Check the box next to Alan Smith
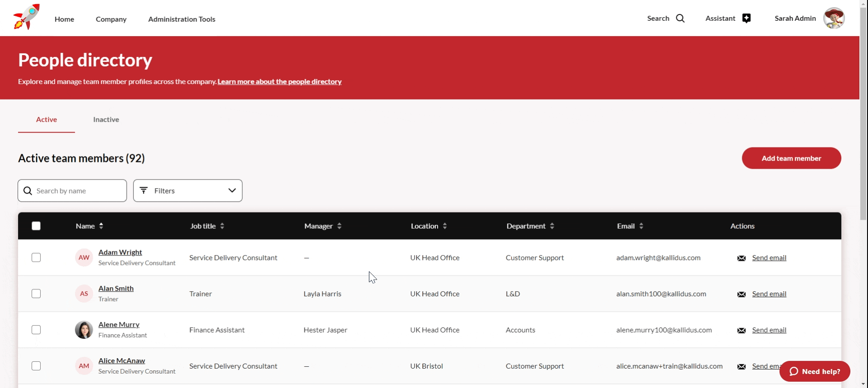The image size is (868, 388). coord(36,294)
